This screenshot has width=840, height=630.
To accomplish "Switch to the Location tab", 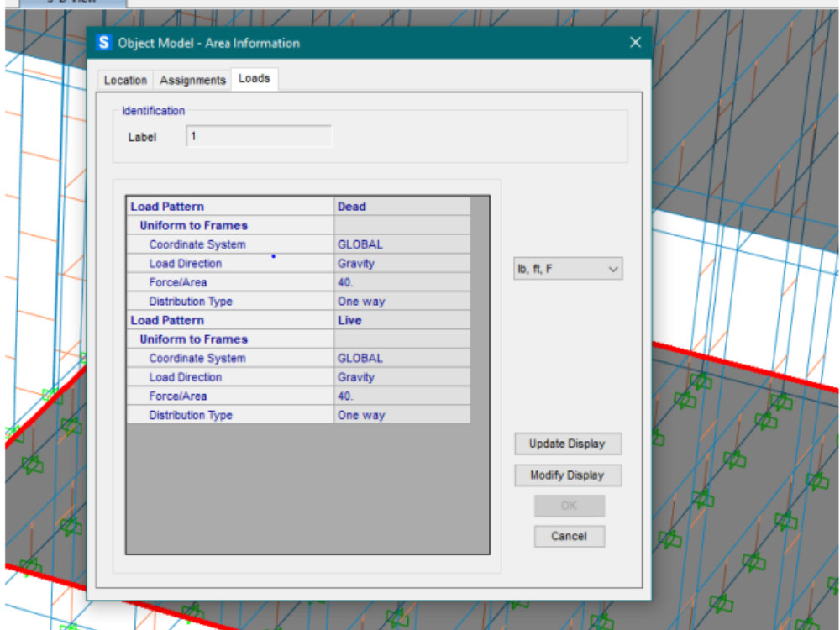I will 125,81.
